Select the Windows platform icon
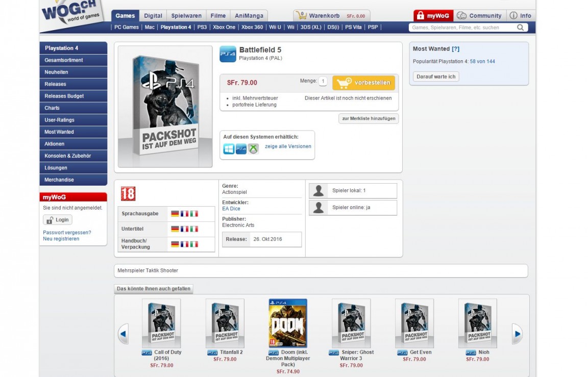Screen dimensions: 588x377 click(228, 148)
